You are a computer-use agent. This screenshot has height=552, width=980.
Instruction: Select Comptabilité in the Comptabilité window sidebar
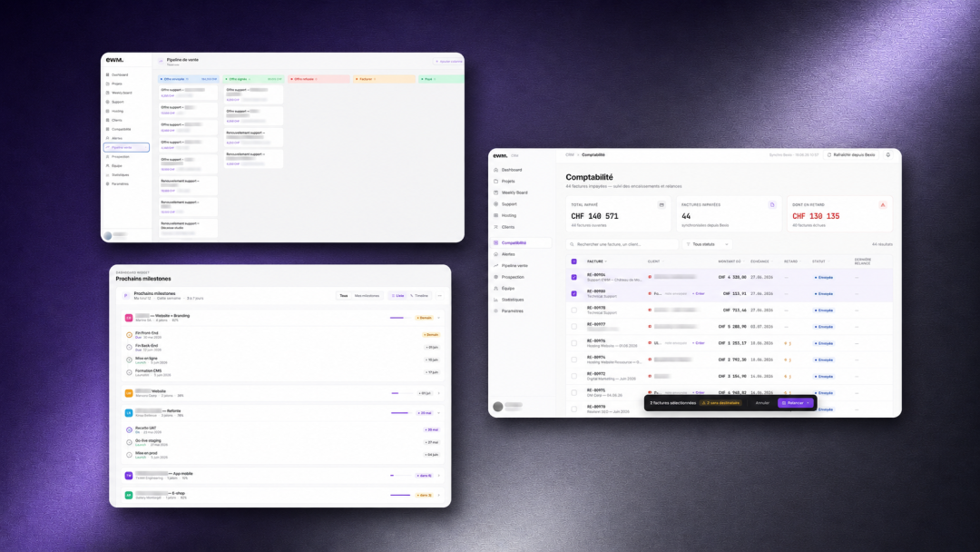click(x=522, y=242)
